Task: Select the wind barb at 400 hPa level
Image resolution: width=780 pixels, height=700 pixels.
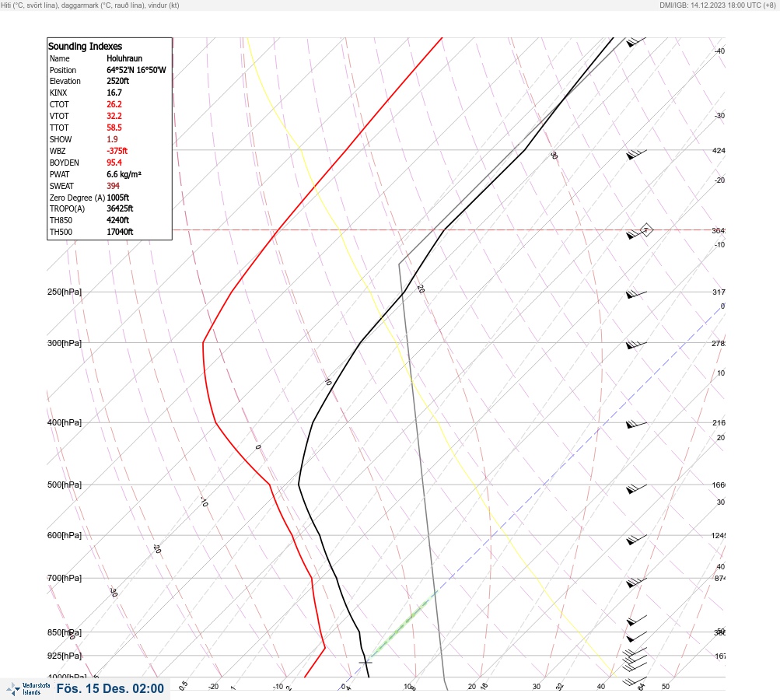Action: tap(636, 424)
